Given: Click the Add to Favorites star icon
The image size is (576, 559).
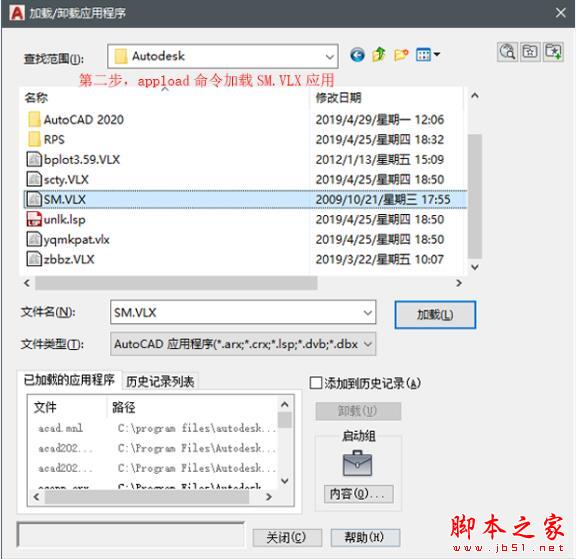Looking at the screenshot, I should click(553, 51).
